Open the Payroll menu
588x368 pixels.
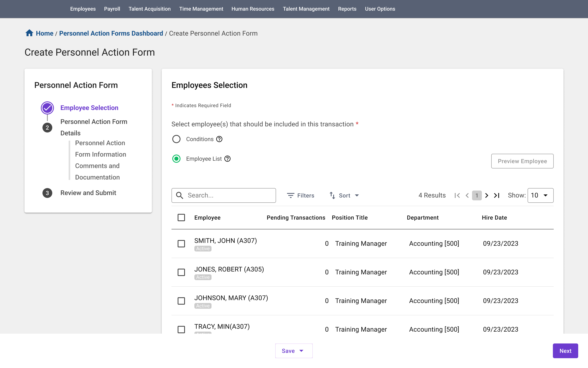coord(112,9)
